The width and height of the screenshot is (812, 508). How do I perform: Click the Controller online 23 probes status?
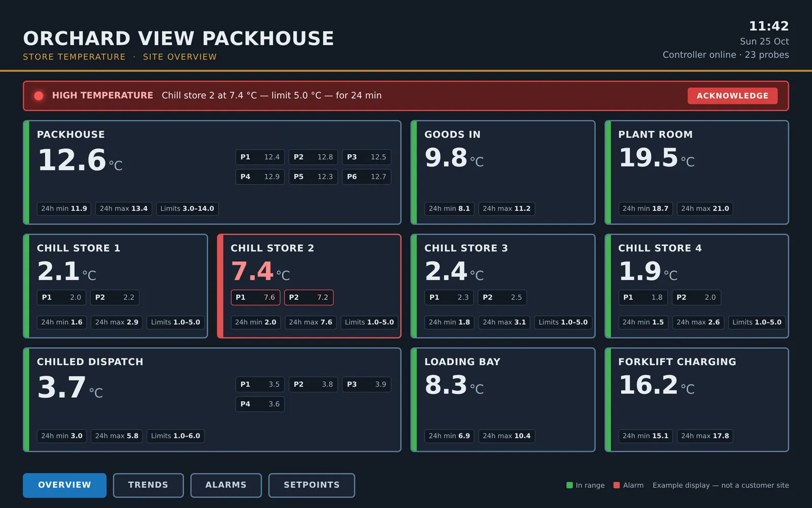tap(726, 55)
